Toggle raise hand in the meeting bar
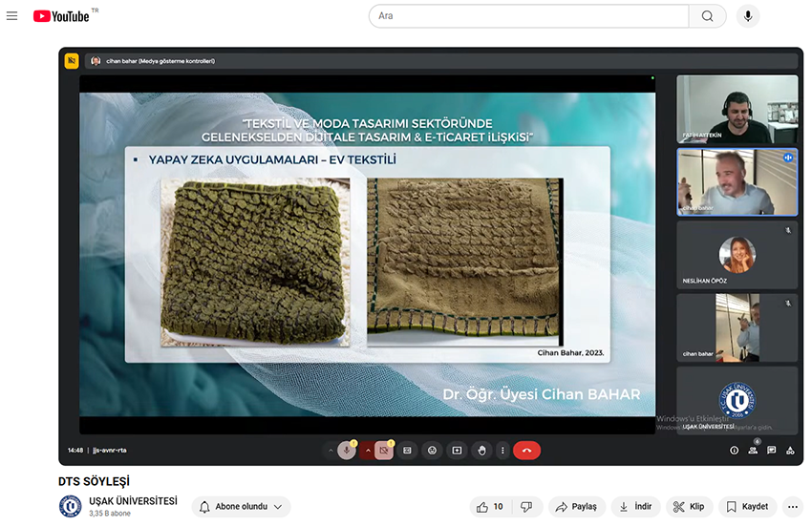The height and width of the screenshot is (526, 812). pyautogui.click(x=481, y=451)
